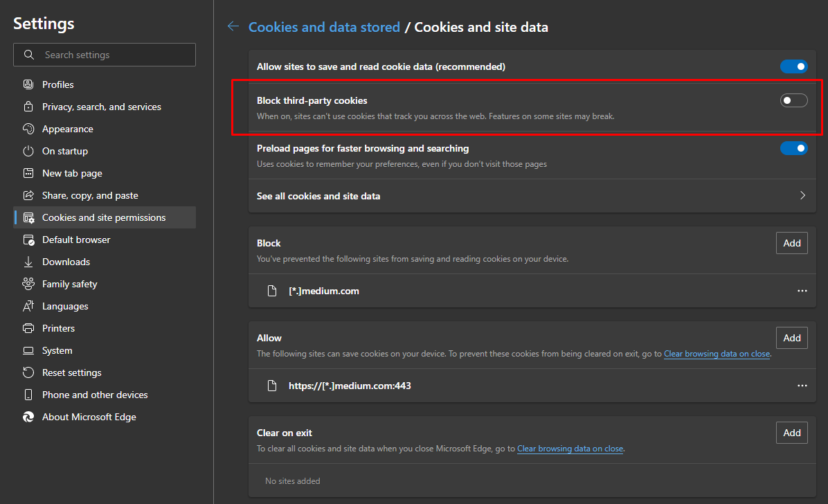Screen dimensions: 828x504
Task: Click the On startup power icon
Action: tap(28, 151)
